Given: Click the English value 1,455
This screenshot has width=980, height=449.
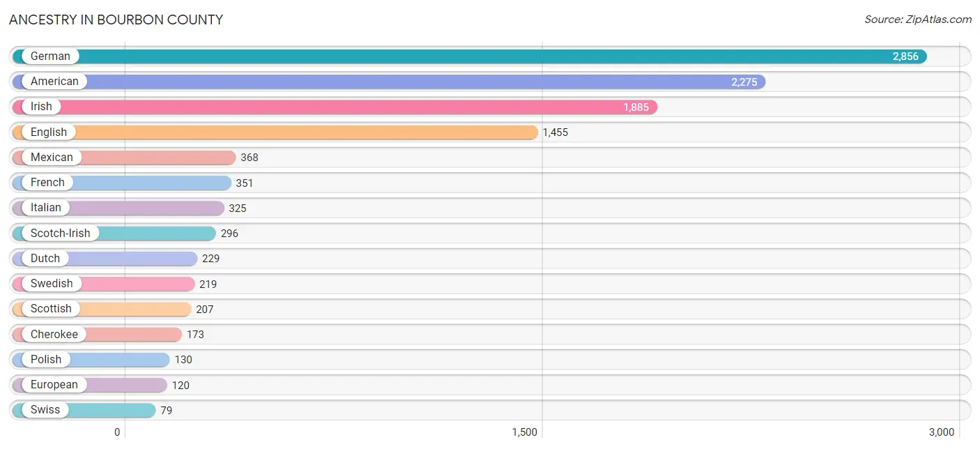Looking at the screenshot, I should pyautogui.click(x=556, y=132).
